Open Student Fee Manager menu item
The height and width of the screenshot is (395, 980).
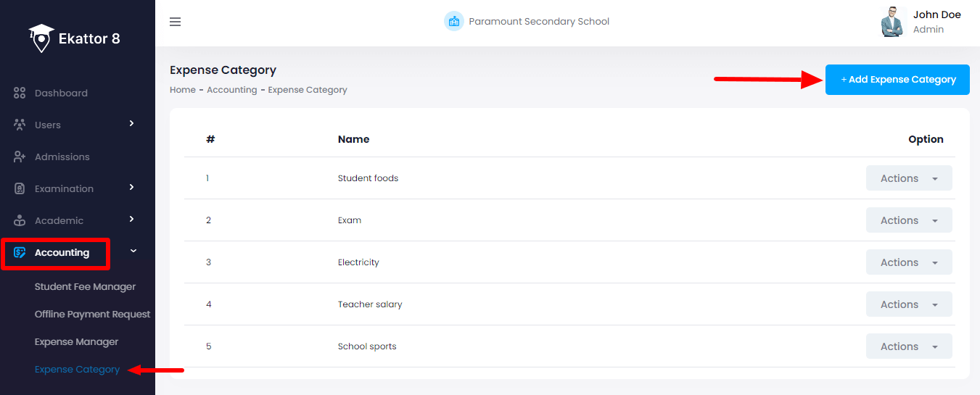(x=85, y=287)
